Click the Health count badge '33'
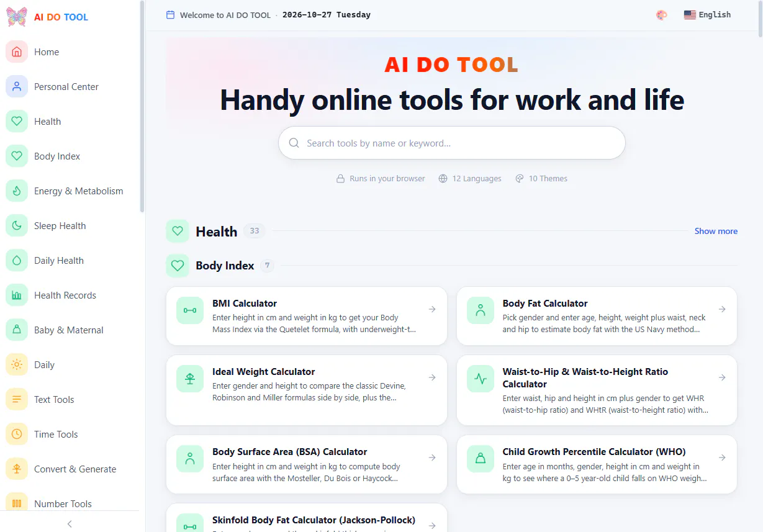This screenshot has width=763, height=532. point(255,231)
